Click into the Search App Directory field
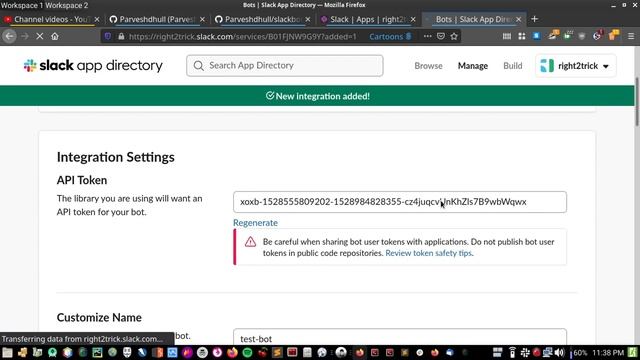 pyautogui.click(x=284, y=66)
